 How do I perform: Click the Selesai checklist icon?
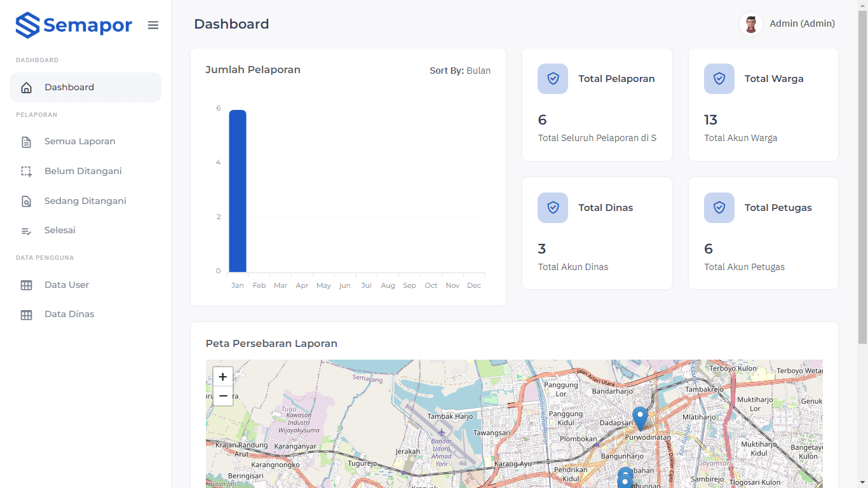tap(26, 231)
